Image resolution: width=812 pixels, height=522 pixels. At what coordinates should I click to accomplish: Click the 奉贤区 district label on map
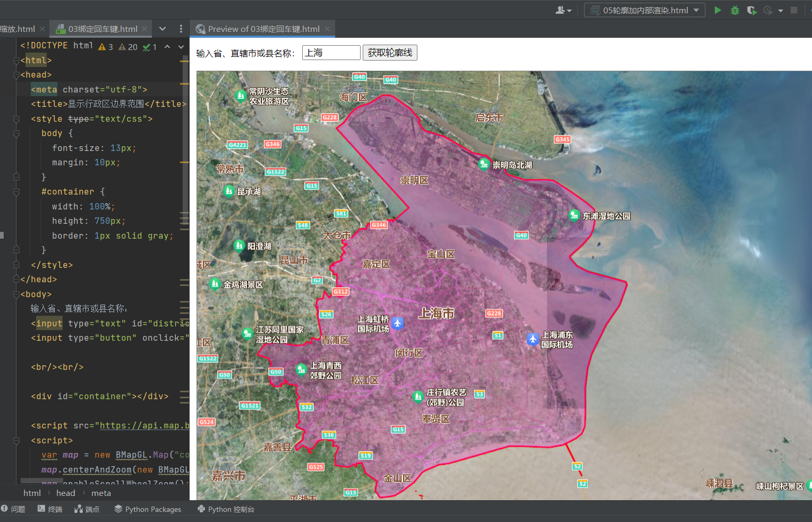pos(435,419)
